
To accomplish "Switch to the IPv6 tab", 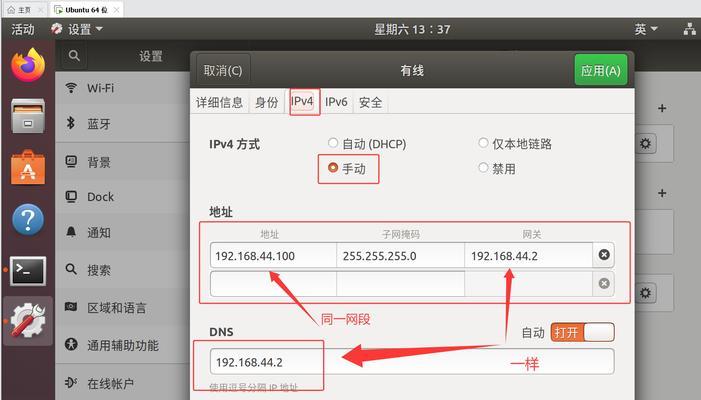I will (x=336, y=102).
